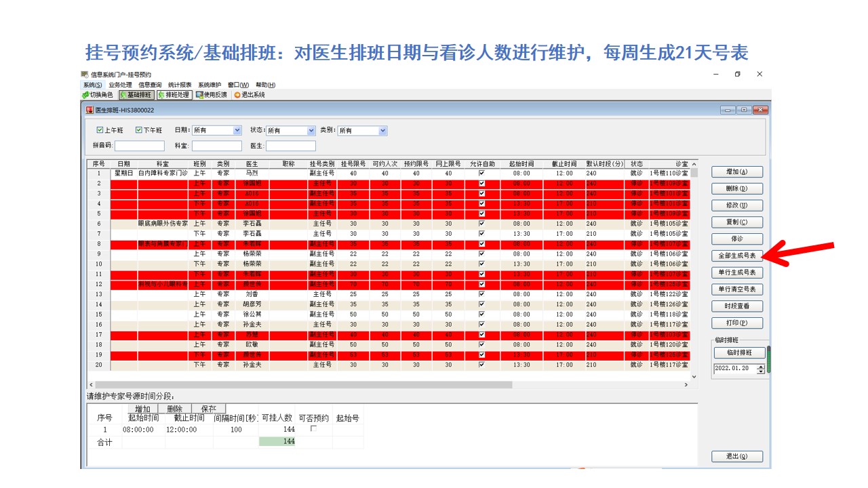Click the 退出系统 toolbar icon
The height and width of the screenshot is (488, 868).
pyautogui.click(x=237, y=95)
